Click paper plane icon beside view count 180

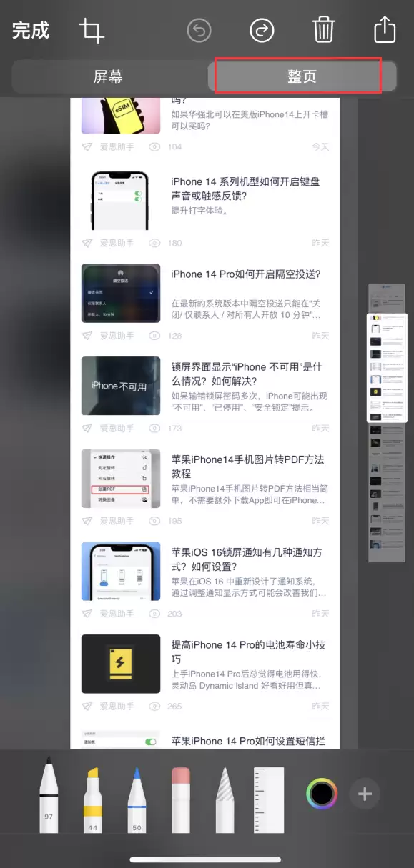pos(87,243)
